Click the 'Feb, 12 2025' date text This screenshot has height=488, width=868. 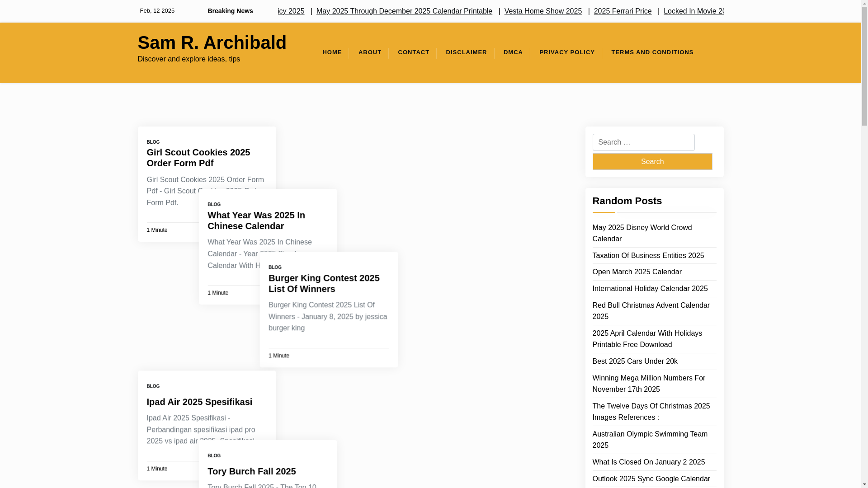157,11
